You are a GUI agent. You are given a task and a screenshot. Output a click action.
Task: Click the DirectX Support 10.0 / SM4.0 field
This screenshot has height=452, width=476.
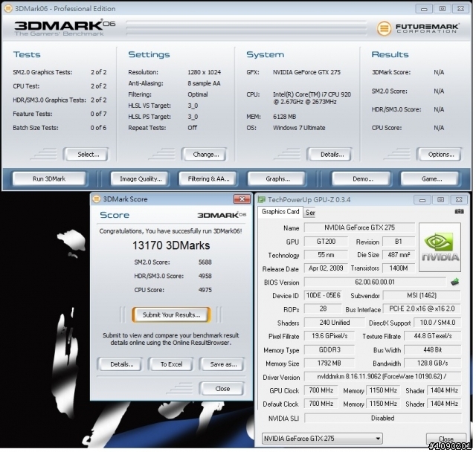click(437, 323)
